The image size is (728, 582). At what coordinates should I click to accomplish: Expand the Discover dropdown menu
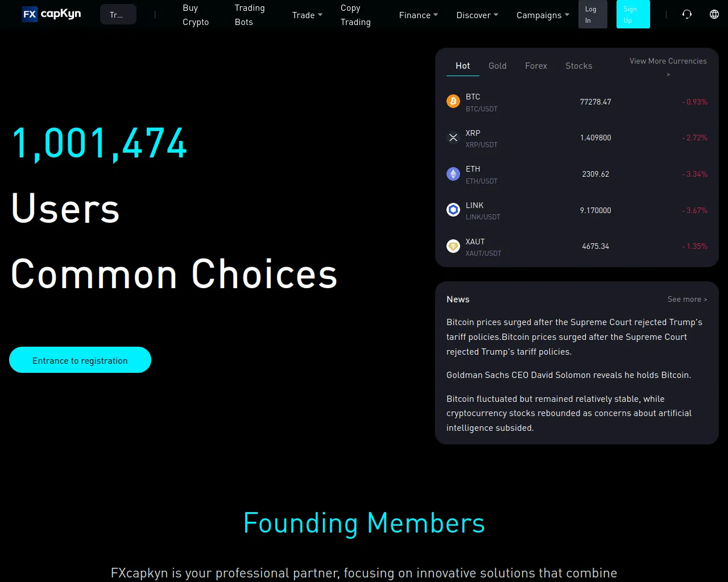tap(477, 15)
